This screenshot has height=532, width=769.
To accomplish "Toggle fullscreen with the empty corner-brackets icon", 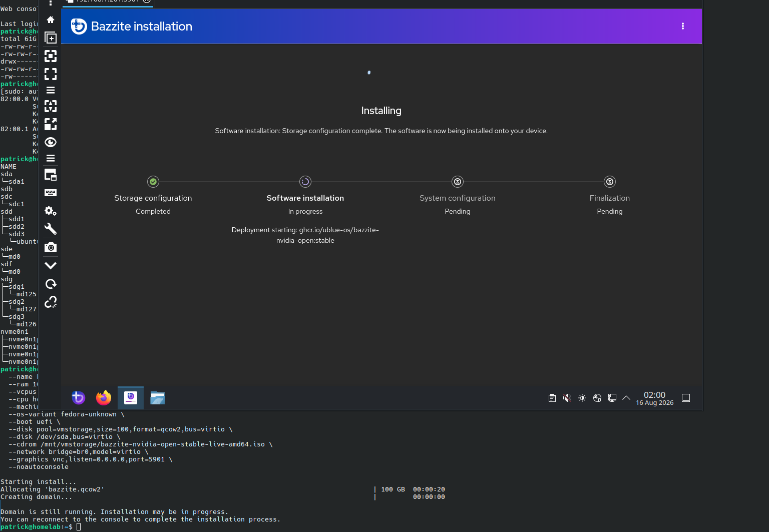I will pyautogui.click(x=51, y=74).
